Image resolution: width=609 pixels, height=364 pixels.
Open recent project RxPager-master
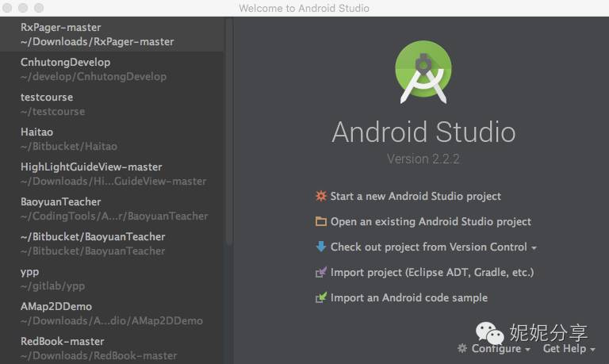[112, 34]
